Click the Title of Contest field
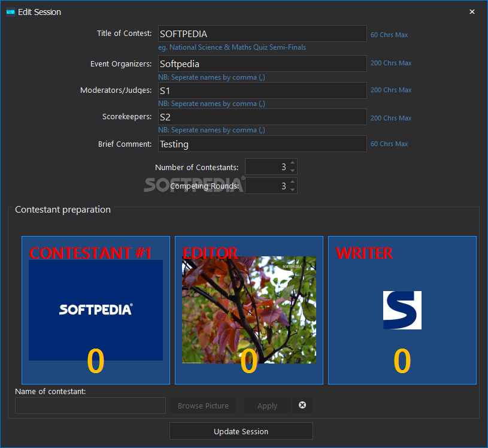488x448 pixels. (x=262, y=34)
